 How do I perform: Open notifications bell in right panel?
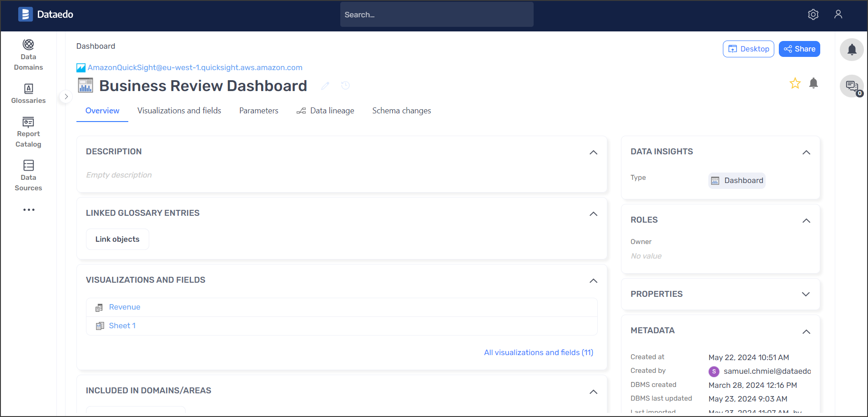coord(852,50)
